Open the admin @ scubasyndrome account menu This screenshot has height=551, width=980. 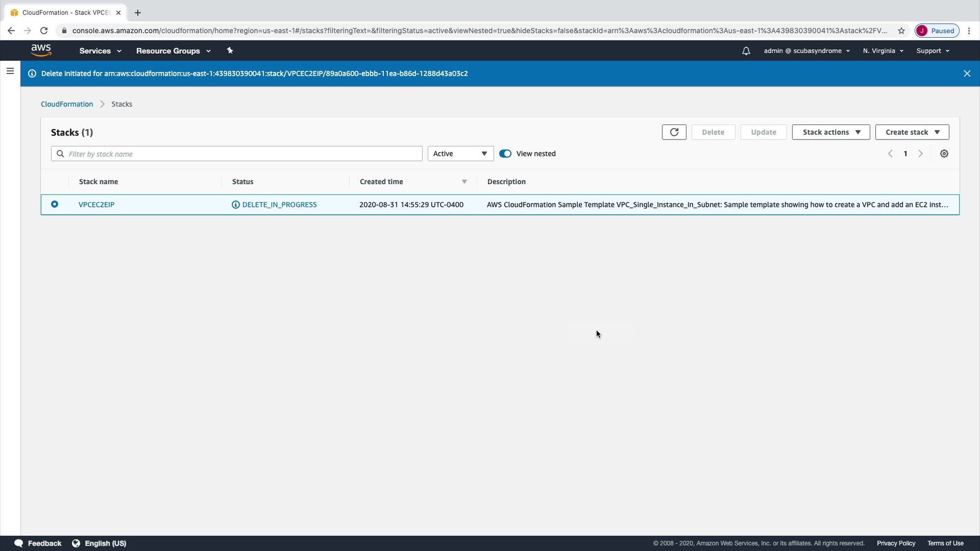click(807, 51)
